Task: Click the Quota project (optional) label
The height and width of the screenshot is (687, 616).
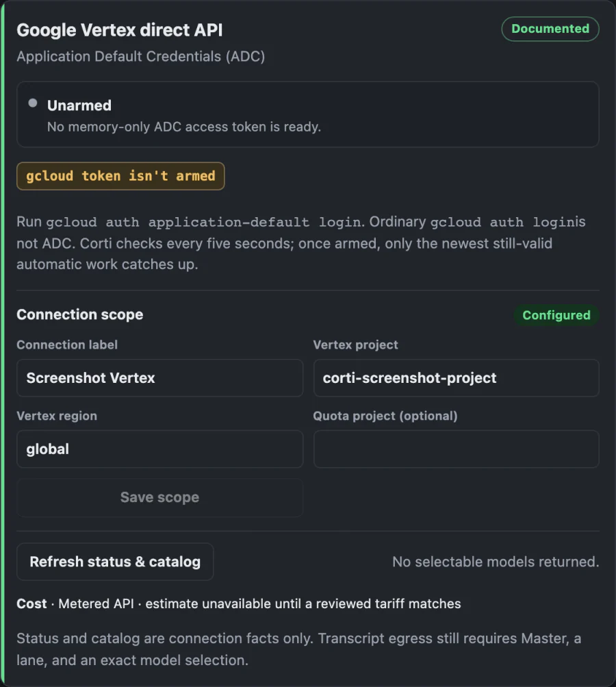Action: [x=385, y=416]
